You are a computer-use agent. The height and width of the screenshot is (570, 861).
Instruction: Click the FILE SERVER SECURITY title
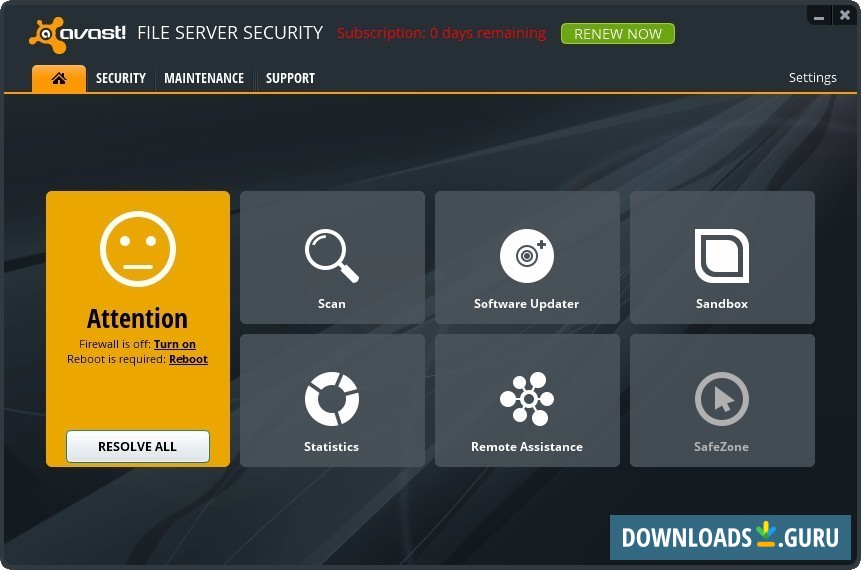pos(230,33)
